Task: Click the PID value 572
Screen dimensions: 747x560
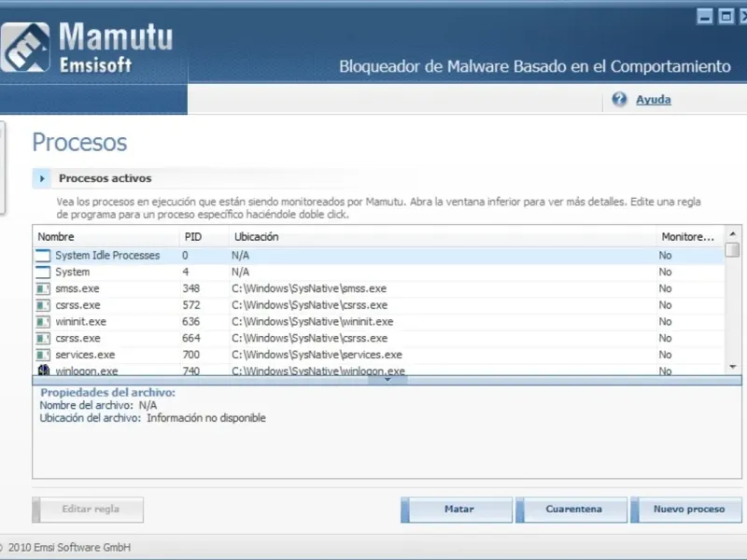Action: click(191, 305)
